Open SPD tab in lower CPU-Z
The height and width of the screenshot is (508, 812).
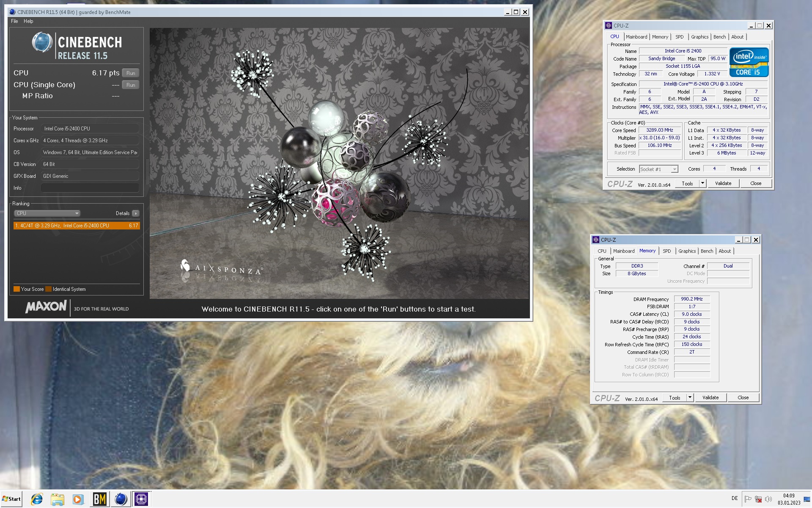coord(667,251)
